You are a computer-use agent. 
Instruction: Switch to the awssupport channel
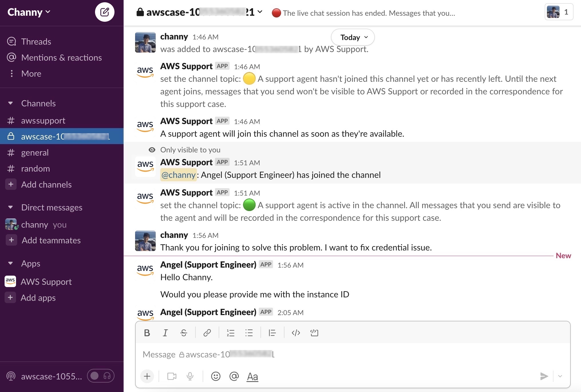tap(43, 120)
